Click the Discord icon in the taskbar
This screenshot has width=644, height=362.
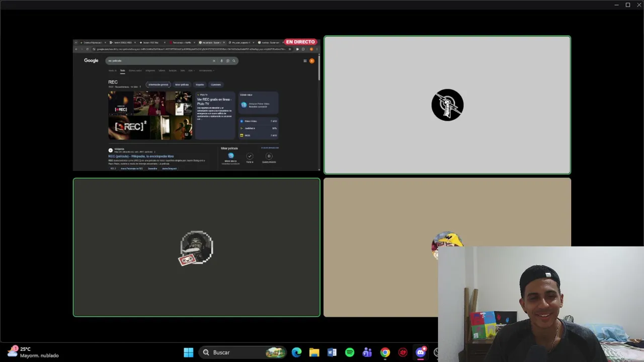pyautogui.click(x=421, y=352)
